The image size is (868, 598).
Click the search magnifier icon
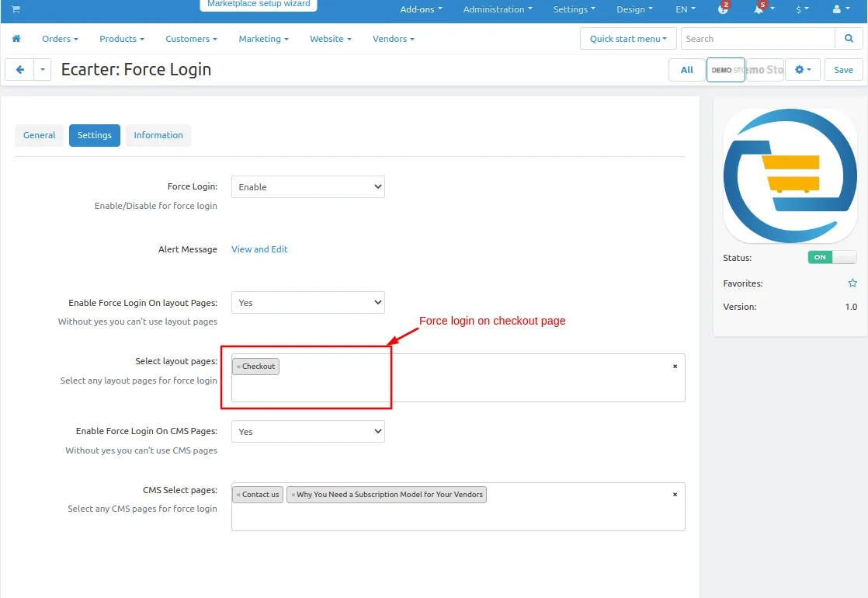[x=849, y=39]
